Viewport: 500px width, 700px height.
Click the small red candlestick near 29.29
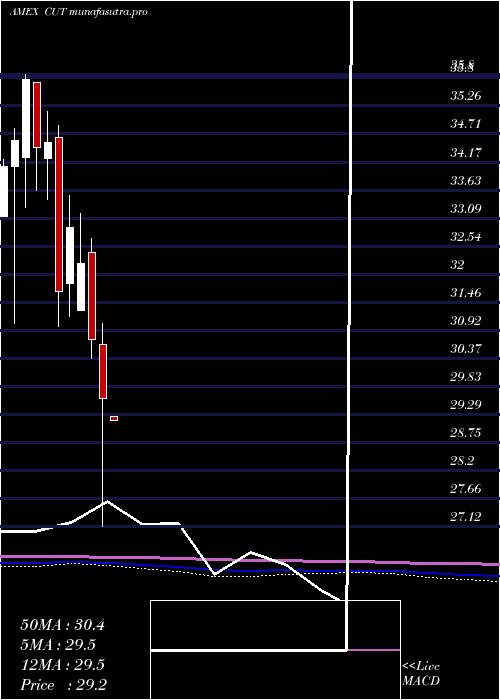coord(114,418)
